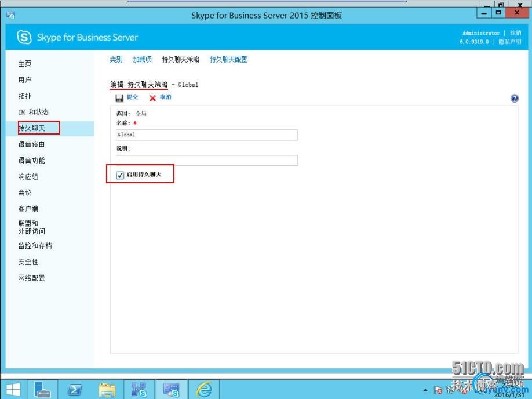Image resolution: width=532 pixels, height=399 pixels.
Task: Open 语音路由 in the sidebar
Action: (x=31, y=144)
